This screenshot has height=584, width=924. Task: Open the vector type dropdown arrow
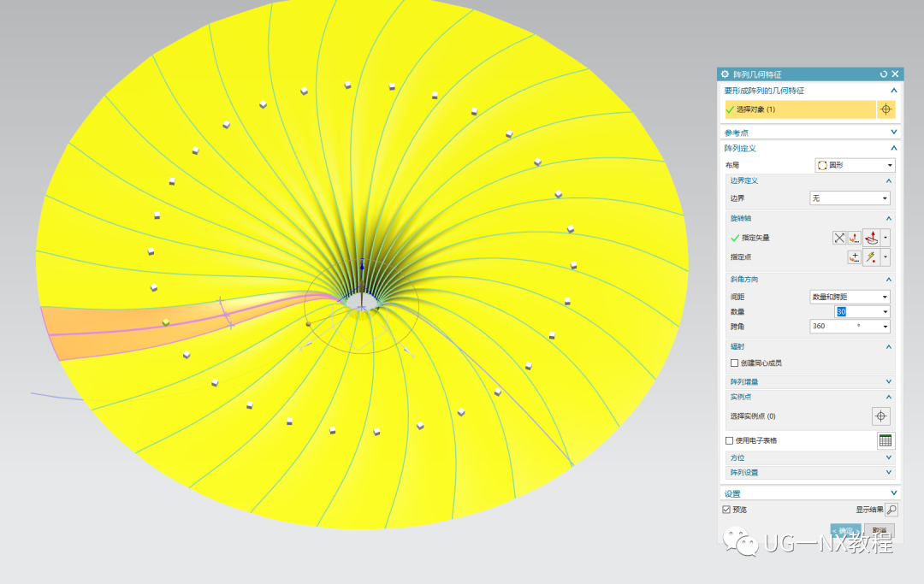885,238
